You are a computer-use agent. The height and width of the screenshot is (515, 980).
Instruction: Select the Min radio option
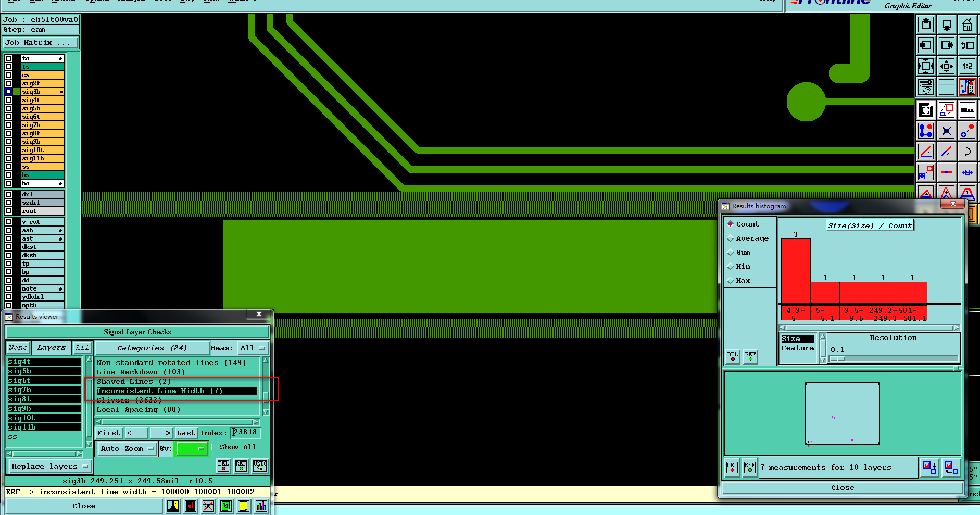(x=731, y=266)
